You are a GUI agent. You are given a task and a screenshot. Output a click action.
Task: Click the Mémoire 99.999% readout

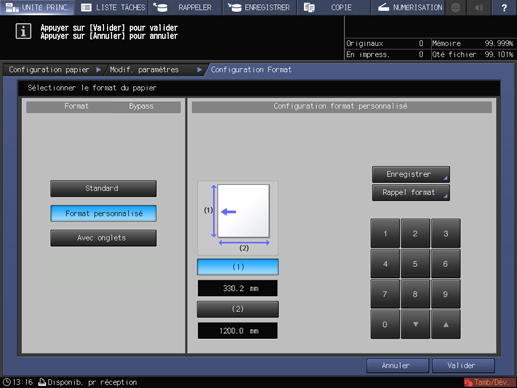472,44
